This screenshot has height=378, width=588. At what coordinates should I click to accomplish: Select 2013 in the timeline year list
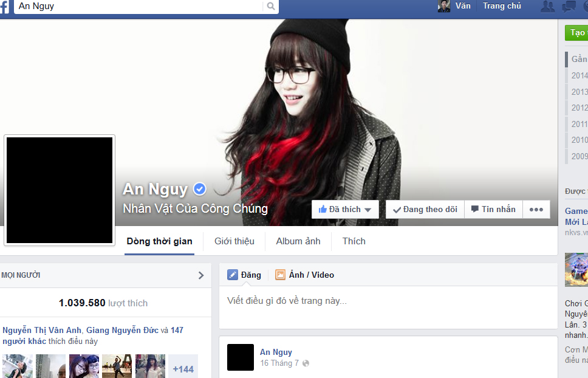click(579, 92)
